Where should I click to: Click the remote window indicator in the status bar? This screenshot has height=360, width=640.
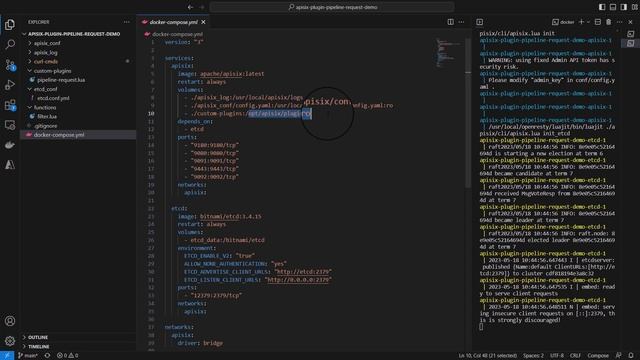tap(7, 356)
